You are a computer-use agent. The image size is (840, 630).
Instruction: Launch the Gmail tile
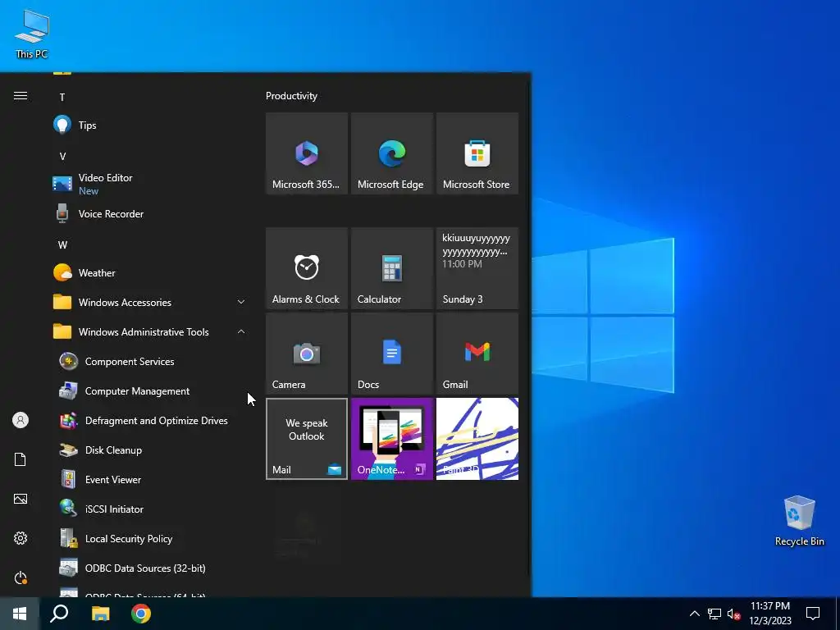(x=477, y=354)
